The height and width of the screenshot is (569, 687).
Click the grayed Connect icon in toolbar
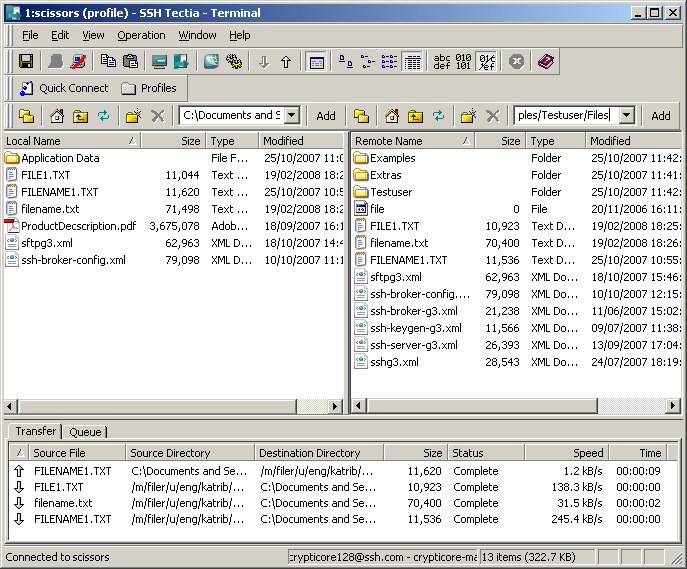coord(56,61)
